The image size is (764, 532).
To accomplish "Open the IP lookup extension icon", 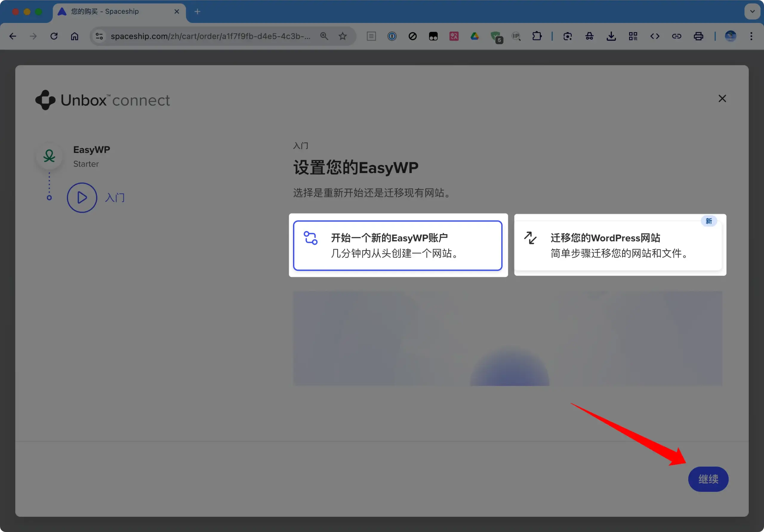I will point(516,36).
